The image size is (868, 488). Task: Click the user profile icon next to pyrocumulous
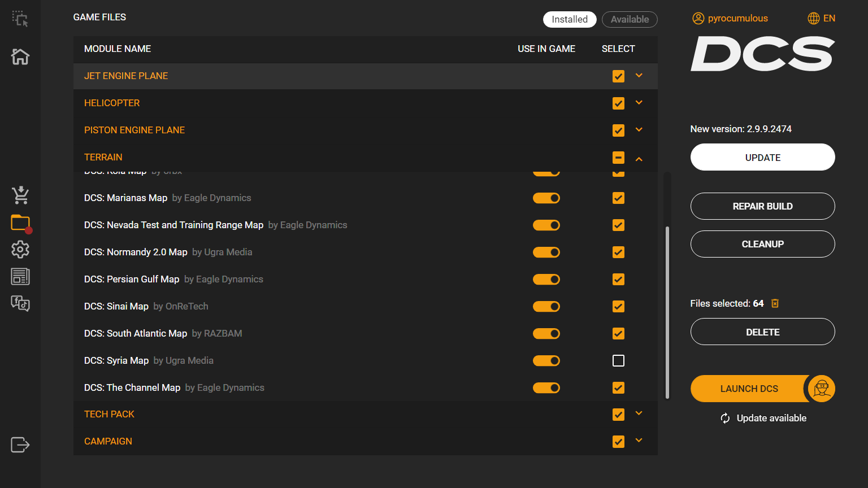tap(698, 18)
